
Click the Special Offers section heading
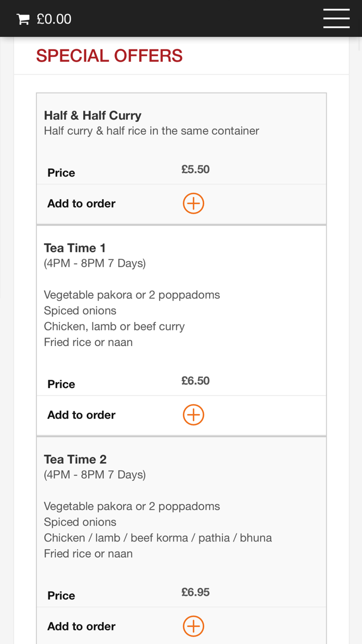click(109, 56)
